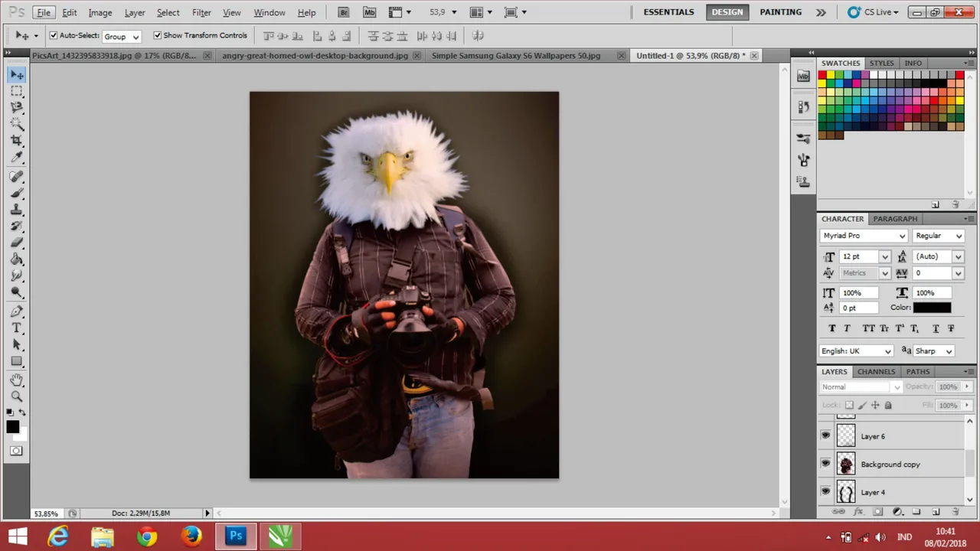980x551 pixels.
Task: Select the Healing Brush tool
Action: 17,177
